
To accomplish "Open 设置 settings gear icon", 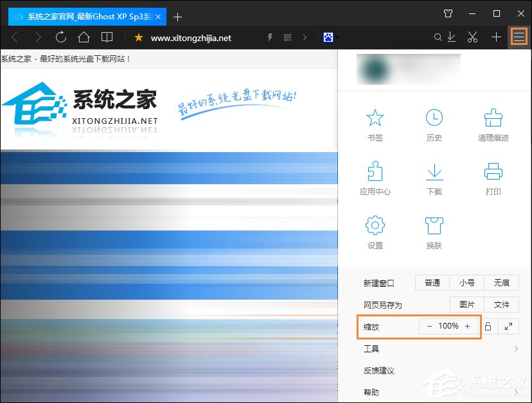I will click(375, 232).
